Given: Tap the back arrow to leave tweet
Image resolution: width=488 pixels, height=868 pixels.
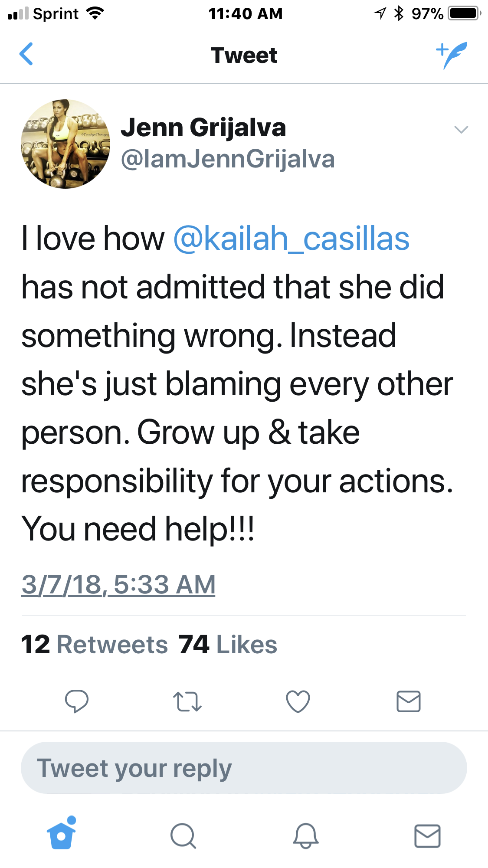Looking at the screenshot, I should click(26, 54).
